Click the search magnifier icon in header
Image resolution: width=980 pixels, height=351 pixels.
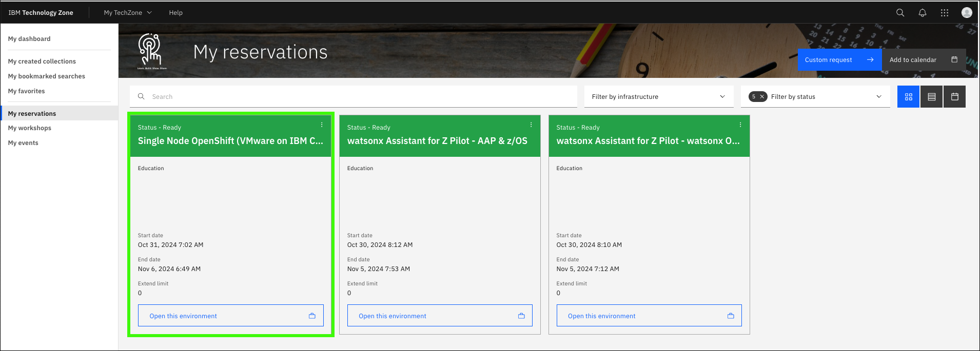pyautogui.click(x=900, y=13)
